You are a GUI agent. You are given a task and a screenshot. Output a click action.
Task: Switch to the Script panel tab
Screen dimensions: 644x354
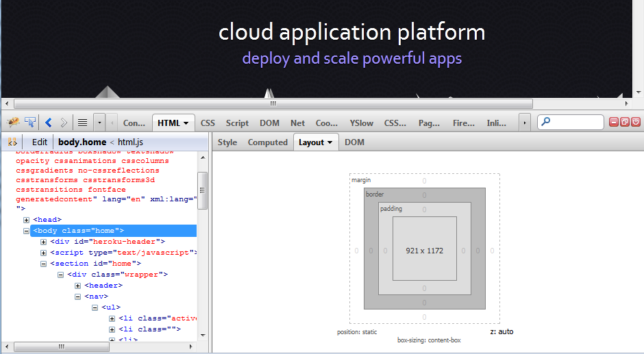point(237,123)
